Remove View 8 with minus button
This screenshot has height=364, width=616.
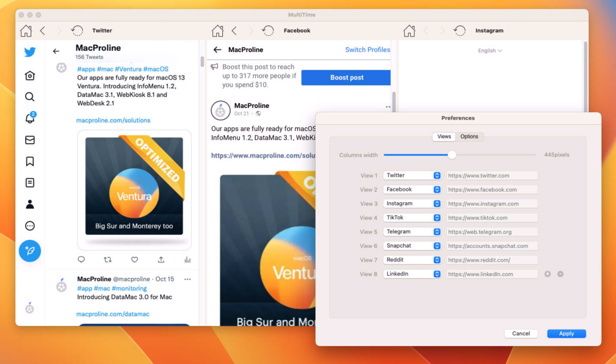(561, 274)
